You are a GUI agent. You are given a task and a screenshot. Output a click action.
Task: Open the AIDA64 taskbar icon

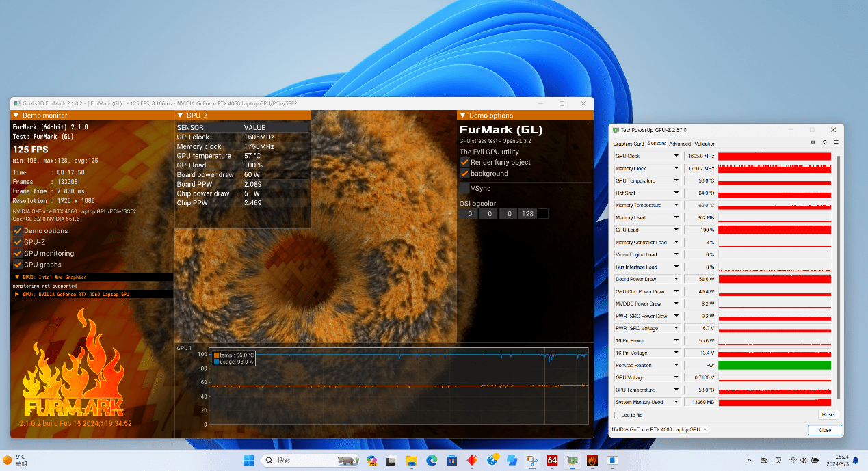click(551, 461)
